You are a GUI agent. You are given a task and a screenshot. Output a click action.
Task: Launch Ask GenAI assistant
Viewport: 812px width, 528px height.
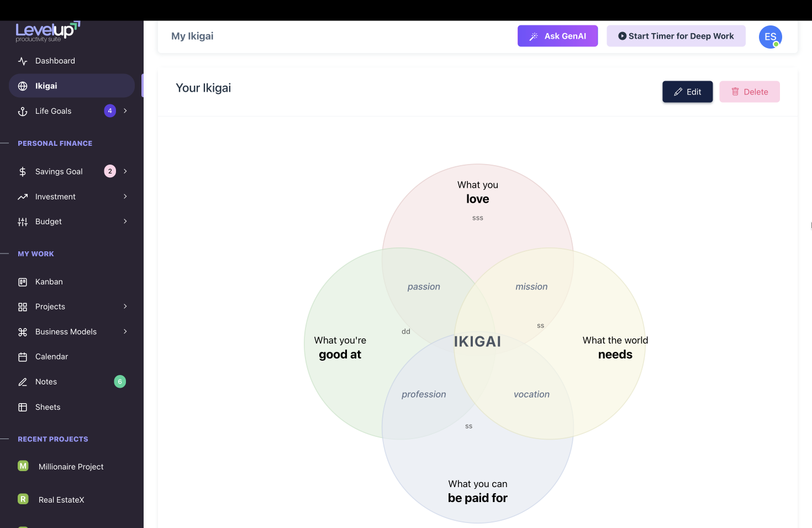pos(557,36)
